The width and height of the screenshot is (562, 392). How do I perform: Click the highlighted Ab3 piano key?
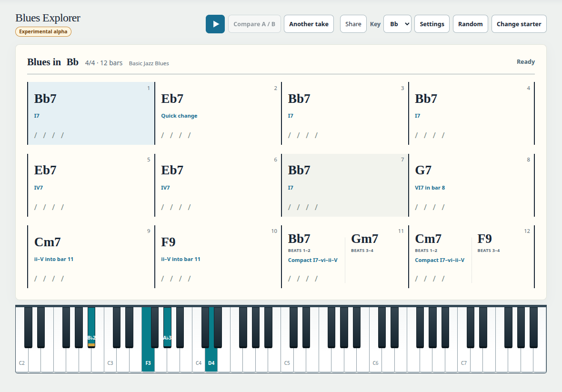click(167, 327)
